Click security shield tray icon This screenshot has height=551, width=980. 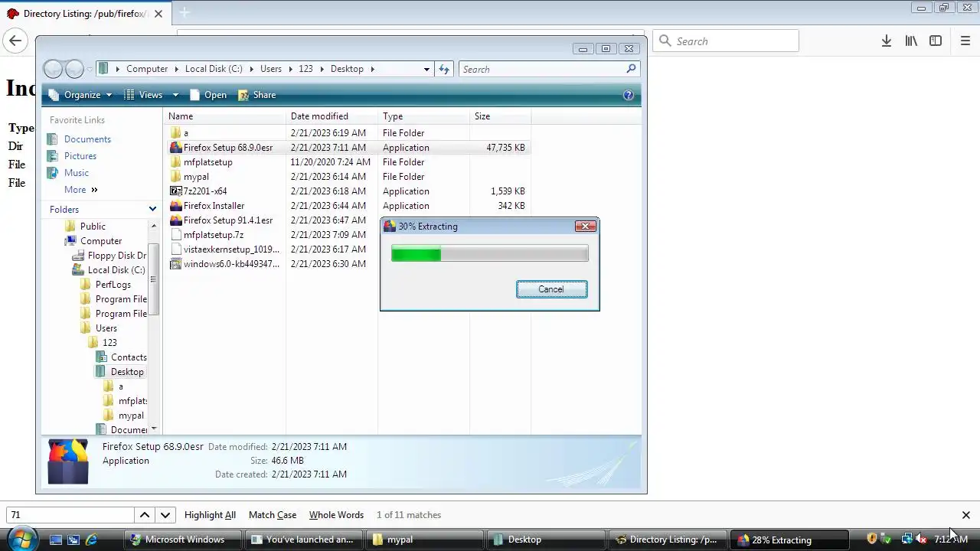(x=871, y=539)
